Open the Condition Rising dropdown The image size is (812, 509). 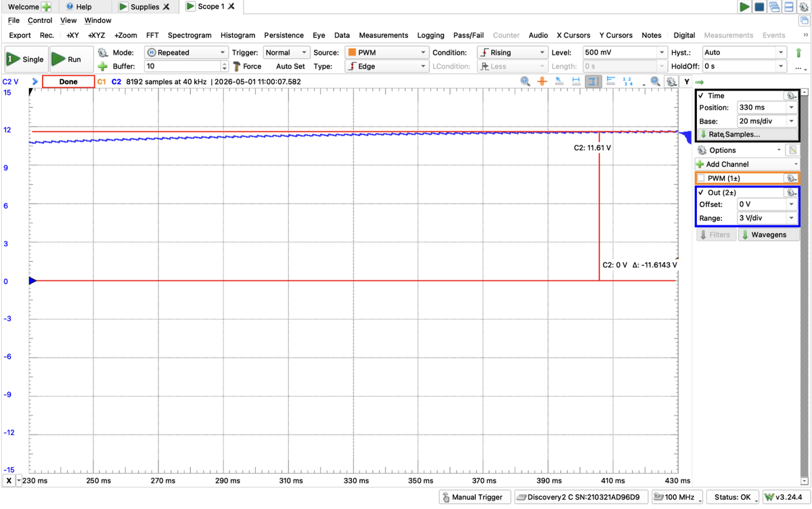[x=512, y=52]
